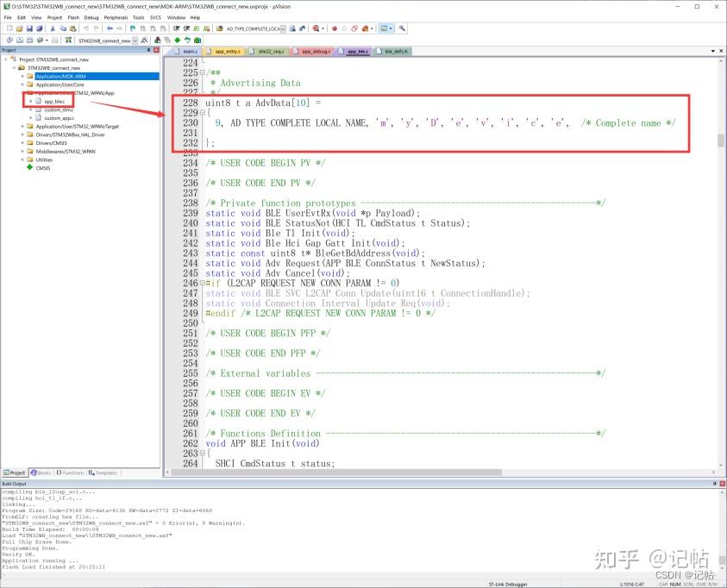The height and width of the screenshot is (588, 727).
Task: Open the AD_TYPE_COMPLETE_LOCAL find dropdown
Action: pyautogui.click(x=282, y=28)
